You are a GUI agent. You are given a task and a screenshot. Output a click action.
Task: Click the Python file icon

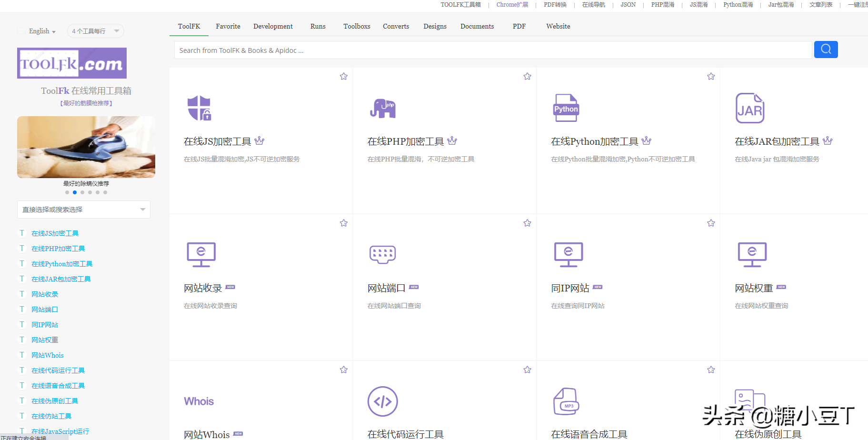point(566,108)
